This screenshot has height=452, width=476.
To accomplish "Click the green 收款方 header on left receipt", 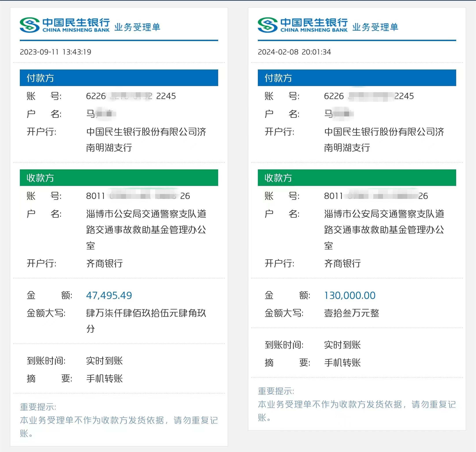I will [119, 177].
